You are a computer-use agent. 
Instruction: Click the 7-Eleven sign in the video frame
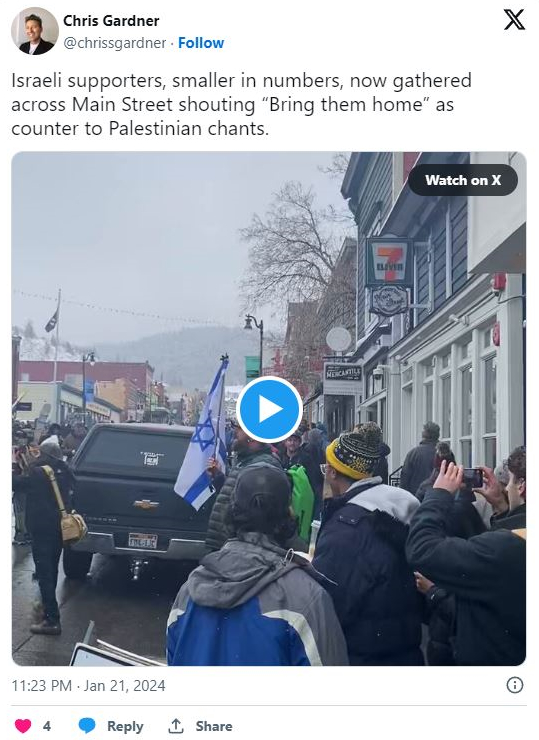(x=389, y=262)
